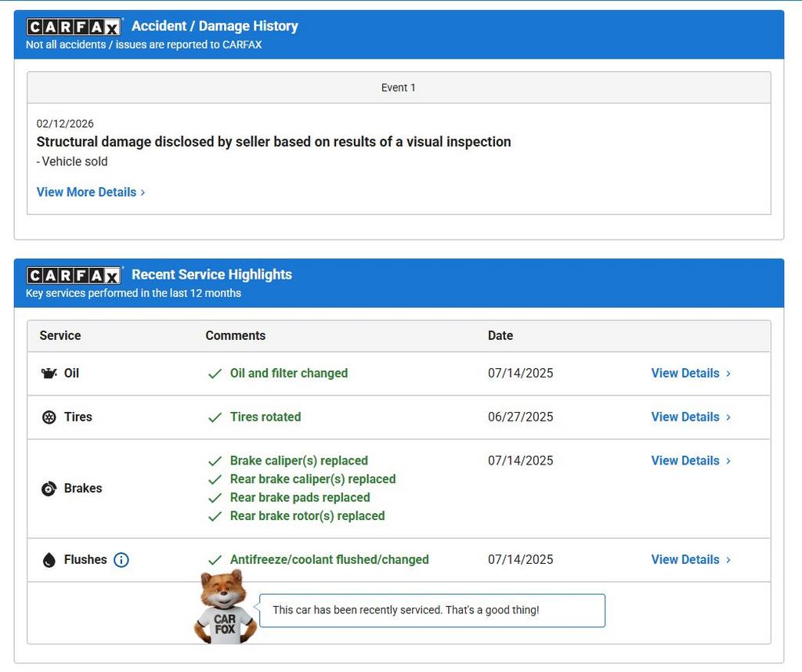
Task: Click the tire icon in Tires row
Action: pos(49,417)
